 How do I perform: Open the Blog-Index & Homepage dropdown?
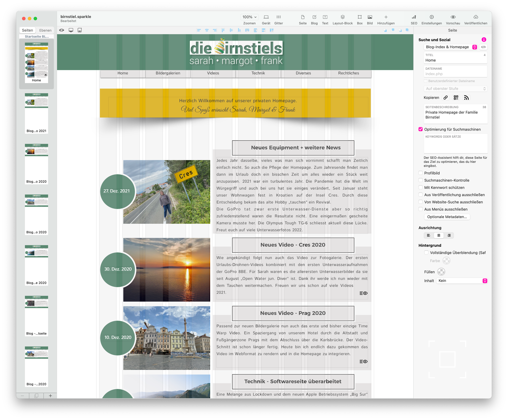(451, 47)
